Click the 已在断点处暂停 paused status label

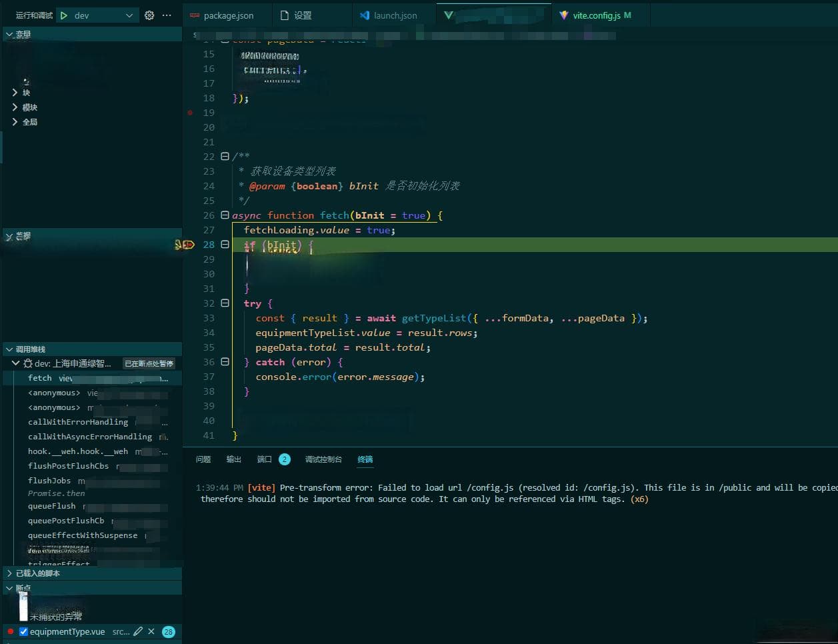pos(149,363)
